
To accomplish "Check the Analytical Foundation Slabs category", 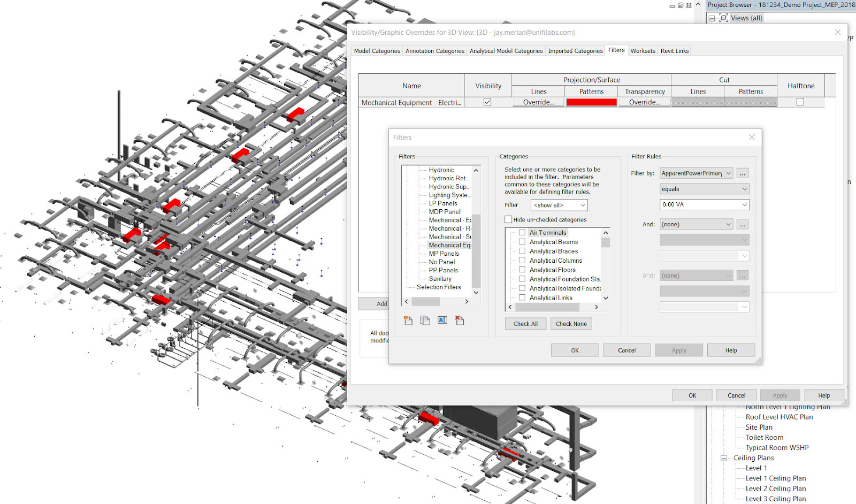I will click(522, 279).
